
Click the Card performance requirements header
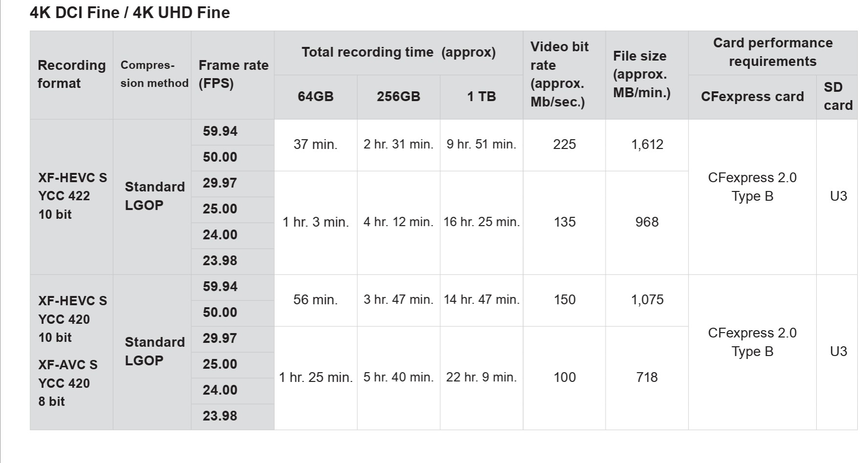click(x=773, y=52)
